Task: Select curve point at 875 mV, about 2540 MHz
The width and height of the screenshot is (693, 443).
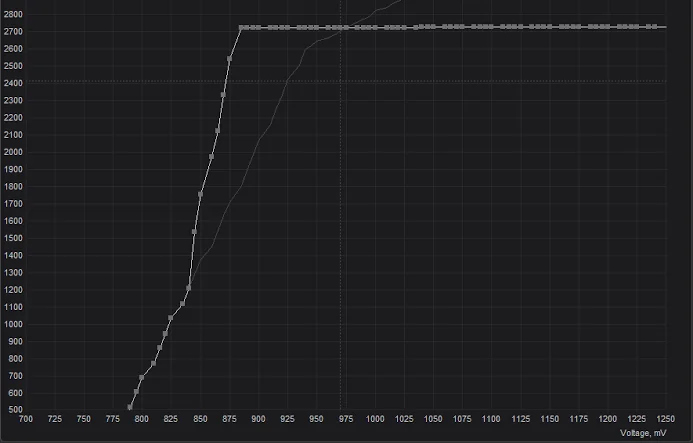Action: point(229,58)
